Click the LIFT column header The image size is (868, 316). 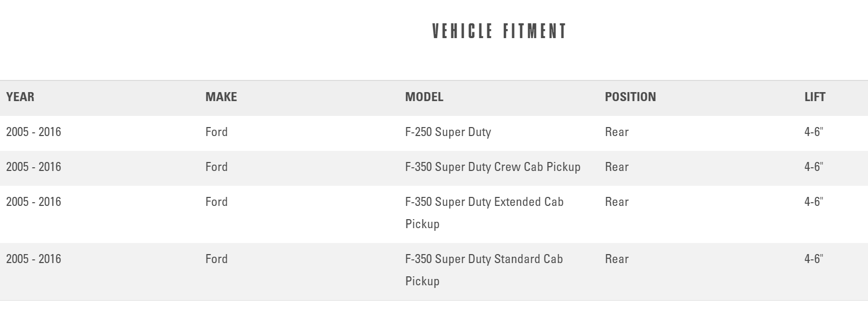(x=815, y=97)
